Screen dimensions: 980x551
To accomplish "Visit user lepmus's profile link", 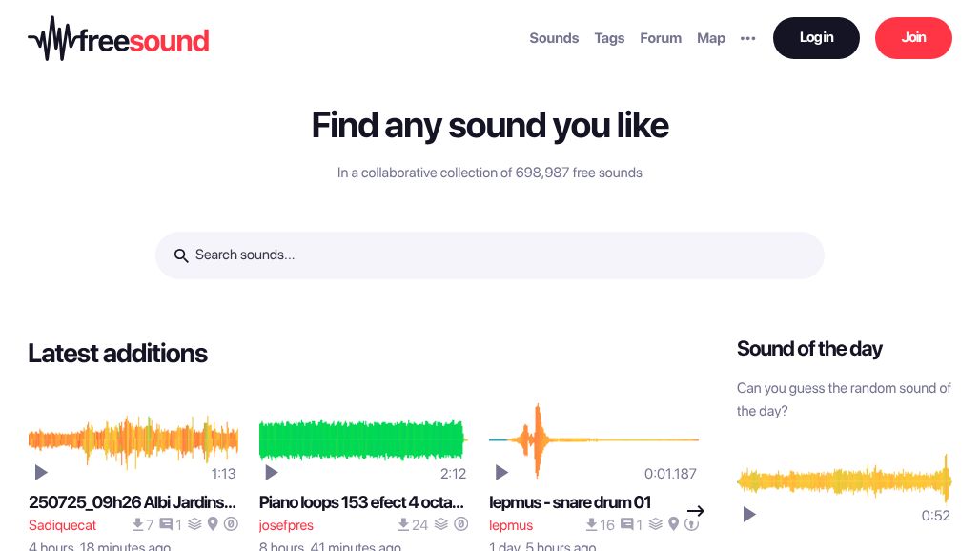I will click(511, 525).
